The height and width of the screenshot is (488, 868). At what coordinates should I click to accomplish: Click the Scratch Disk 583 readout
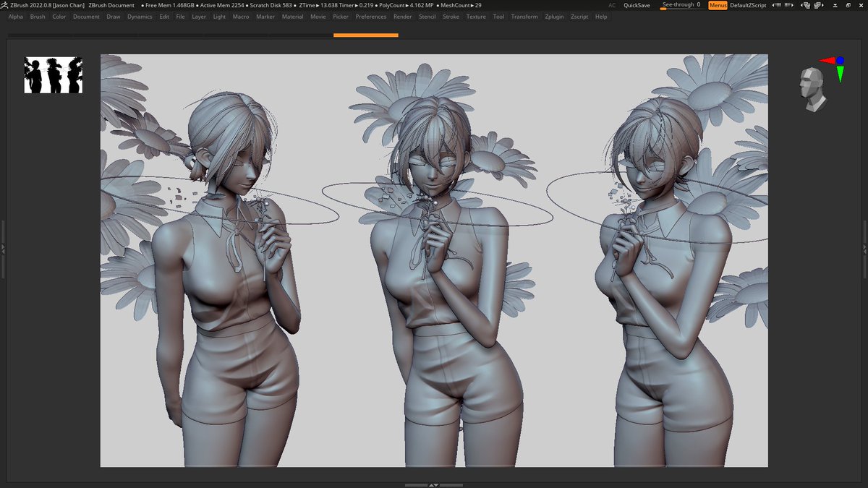(x=271, y=5)
